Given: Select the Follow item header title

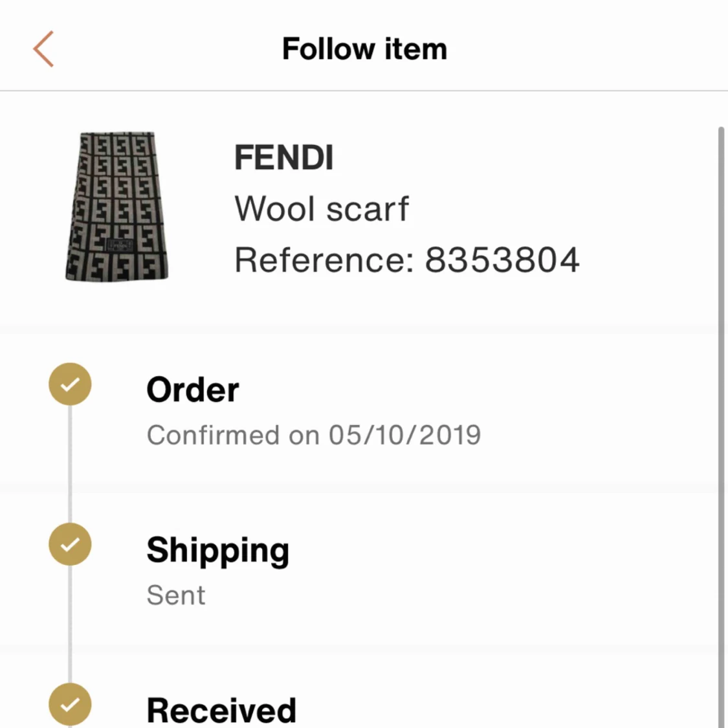Looking at the screenshot, I should (x=364, y=48).
